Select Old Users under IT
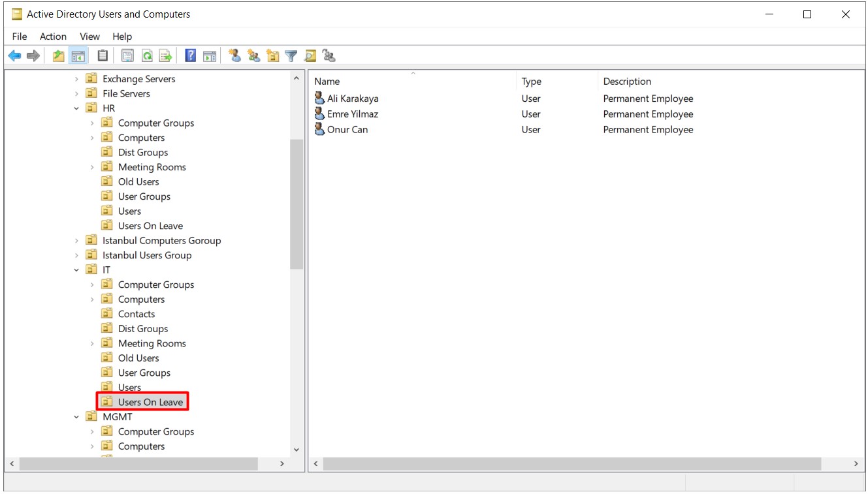The image size is (868, 494). point(138,358)
